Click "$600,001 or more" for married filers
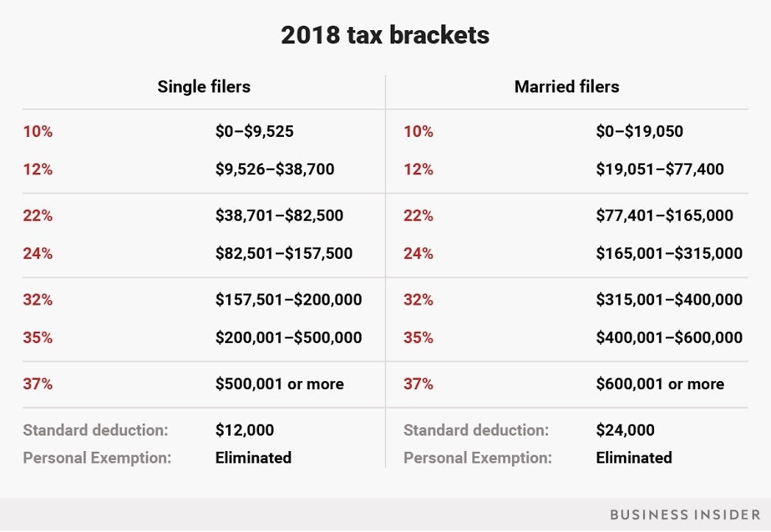Screen dimensions: 771x532 click(660, 384)
